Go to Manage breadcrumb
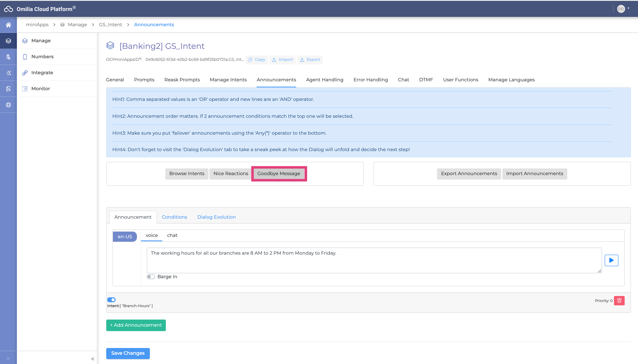 77,24
